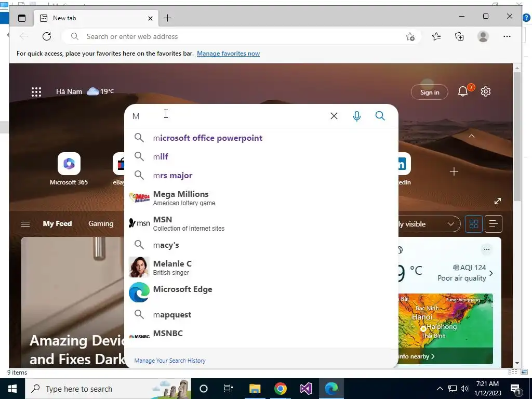The height and width of the screenshot is (399, 532).
Task: Add a new quick link site
Action: point(454,171)
